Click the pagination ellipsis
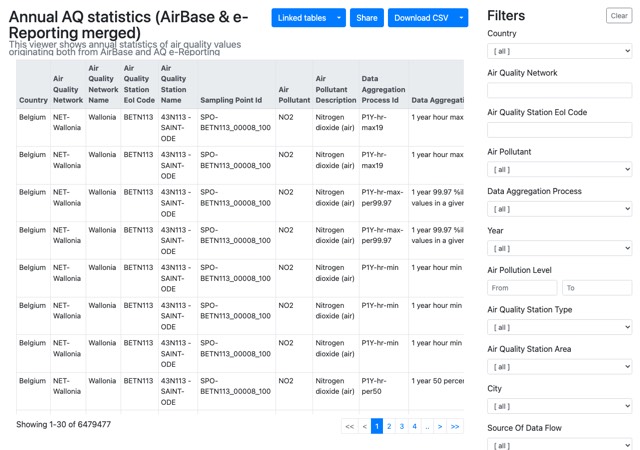Viewport: 640px width, 450px height. tap(427, 426)
